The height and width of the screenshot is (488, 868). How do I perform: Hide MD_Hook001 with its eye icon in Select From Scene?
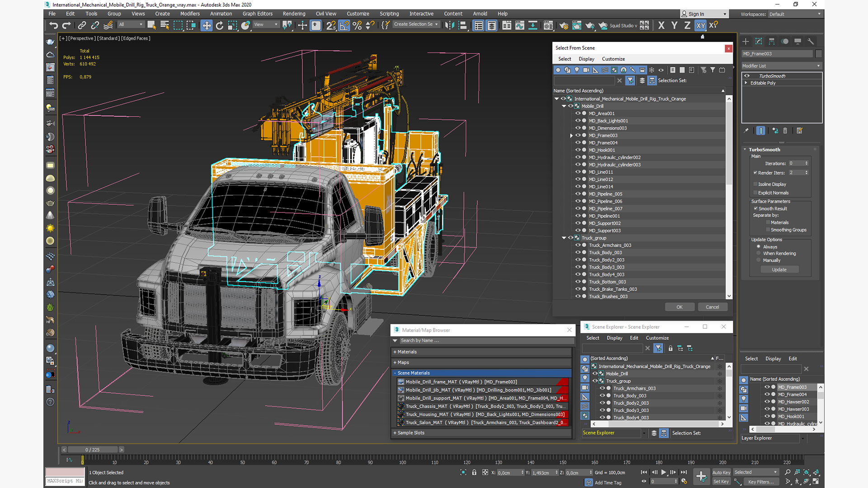(577, 150)
